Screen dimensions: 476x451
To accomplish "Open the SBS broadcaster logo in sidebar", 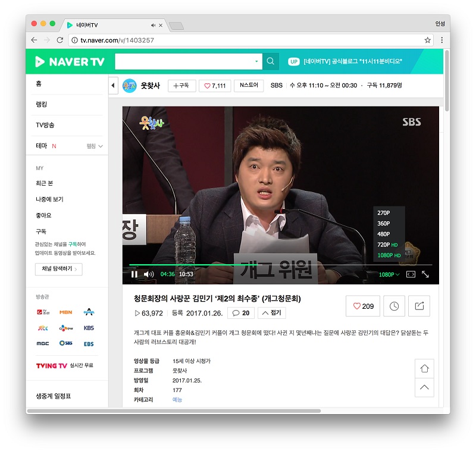I will [x=66, y=343].
